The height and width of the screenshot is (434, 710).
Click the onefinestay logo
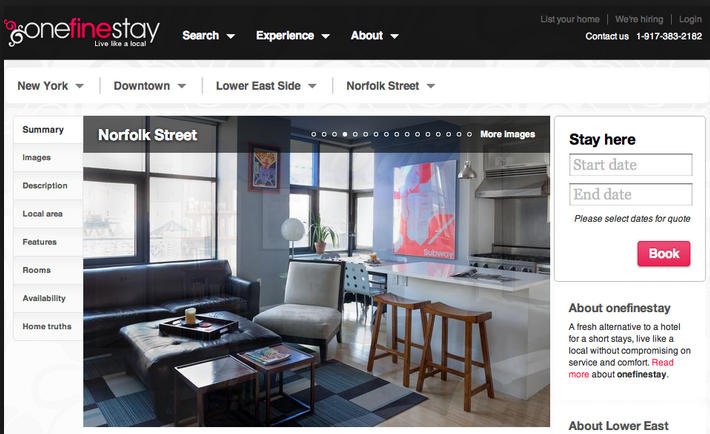[x=82, y=32]
